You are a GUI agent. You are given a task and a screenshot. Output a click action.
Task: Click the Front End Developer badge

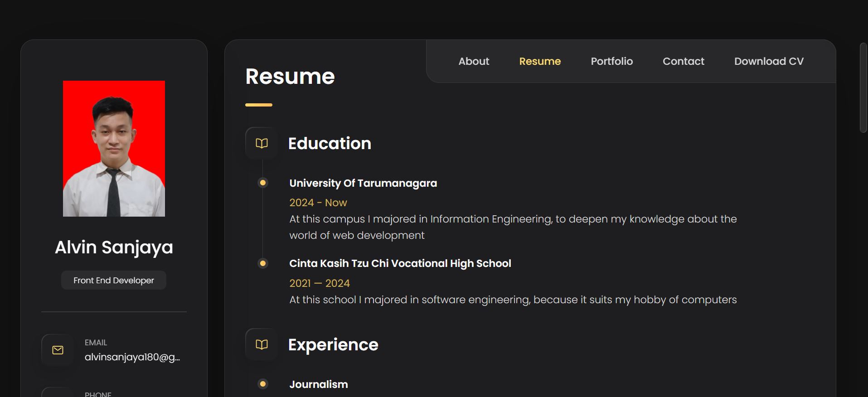pos(114,280)
